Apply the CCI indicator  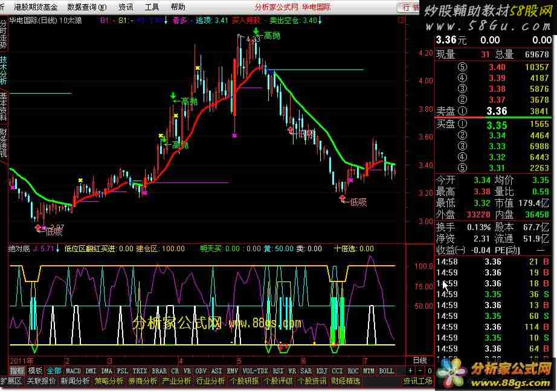pos(338,371)
